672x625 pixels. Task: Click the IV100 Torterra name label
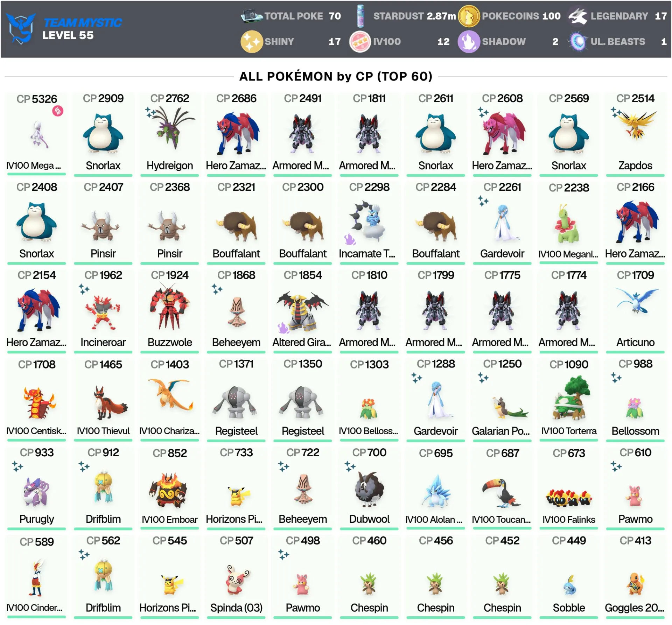569,431
